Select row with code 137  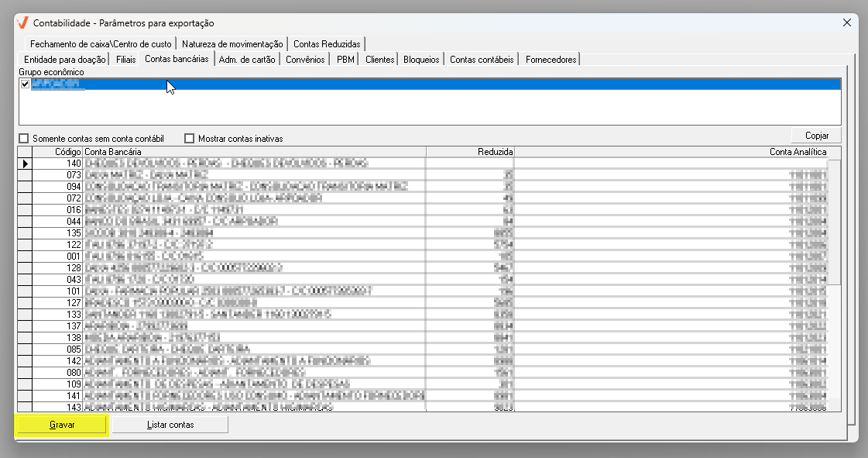(423, 326)
